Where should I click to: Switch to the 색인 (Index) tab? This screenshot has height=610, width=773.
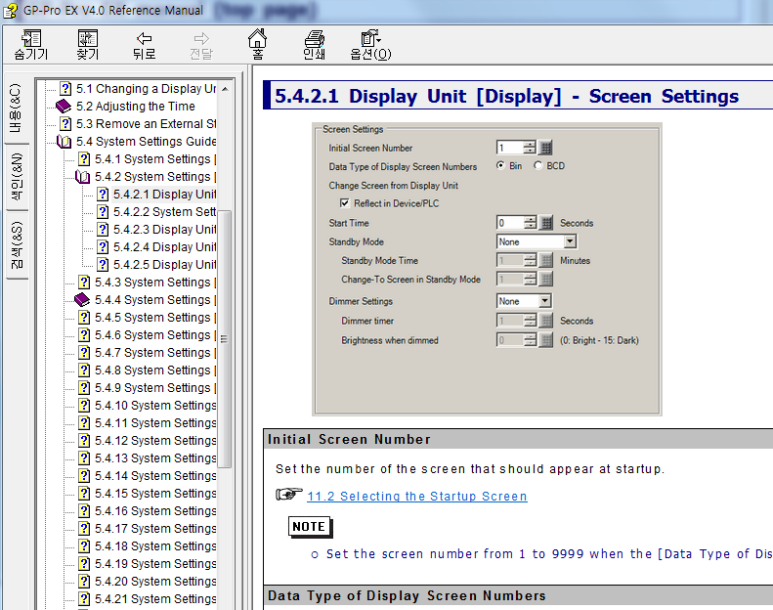16,177
